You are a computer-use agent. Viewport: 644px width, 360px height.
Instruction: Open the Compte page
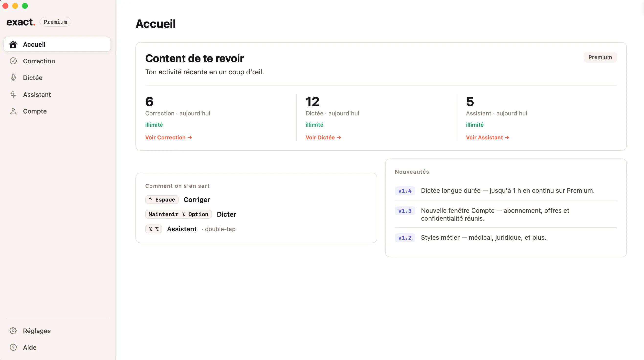coord(57,111)
